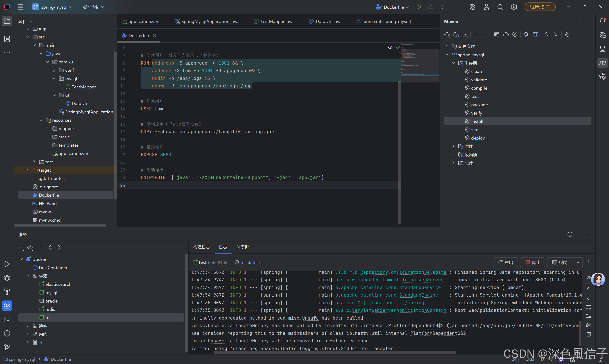Expand the target folder
609x364 pixels.
pos(28,170)
